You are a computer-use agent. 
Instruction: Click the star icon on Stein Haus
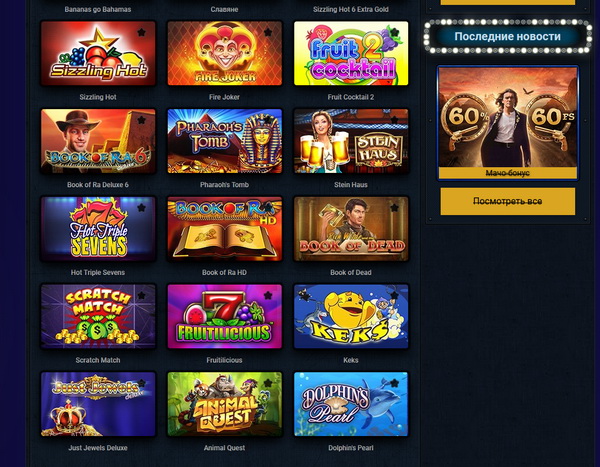pyautogui.click(x=394, y=120)
